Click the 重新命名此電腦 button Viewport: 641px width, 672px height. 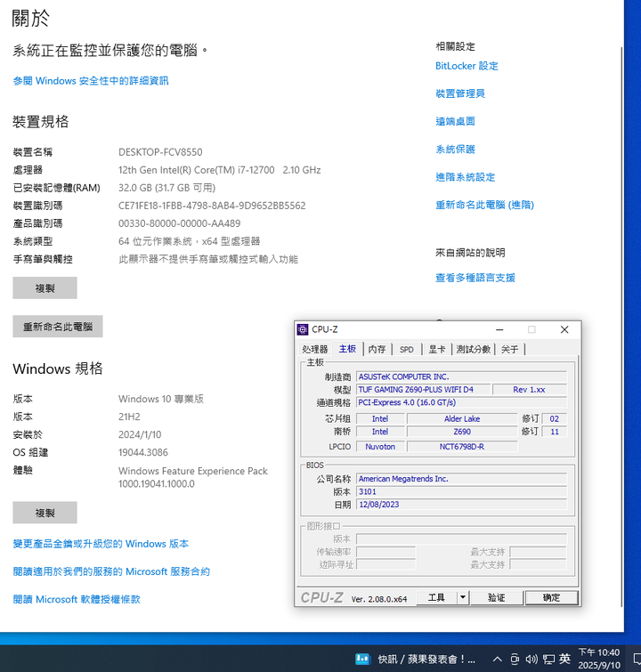(x=58, y=327)
